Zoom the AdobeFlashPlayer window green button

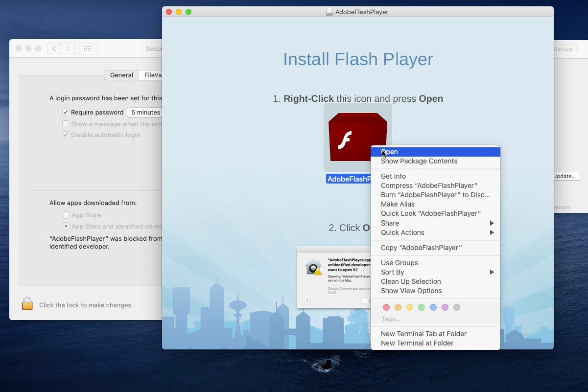[188, 12]
